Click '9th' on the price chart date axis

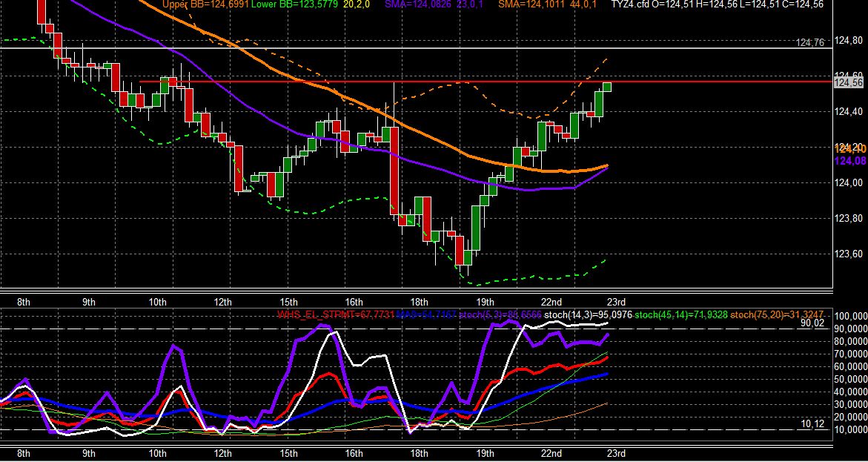coord(89,302)
